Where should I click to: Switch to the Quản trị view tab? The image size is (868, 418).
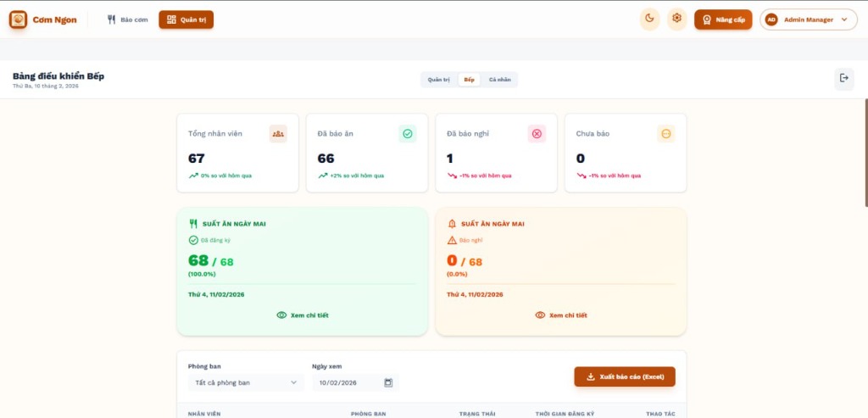[438, 80]
